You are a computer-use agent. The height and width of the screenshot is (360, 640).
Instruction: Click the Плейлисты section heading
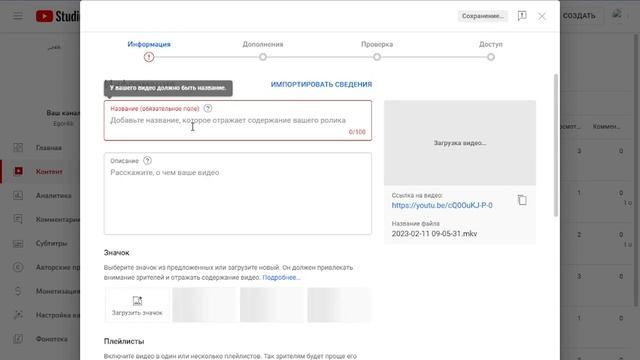[124, 341]
